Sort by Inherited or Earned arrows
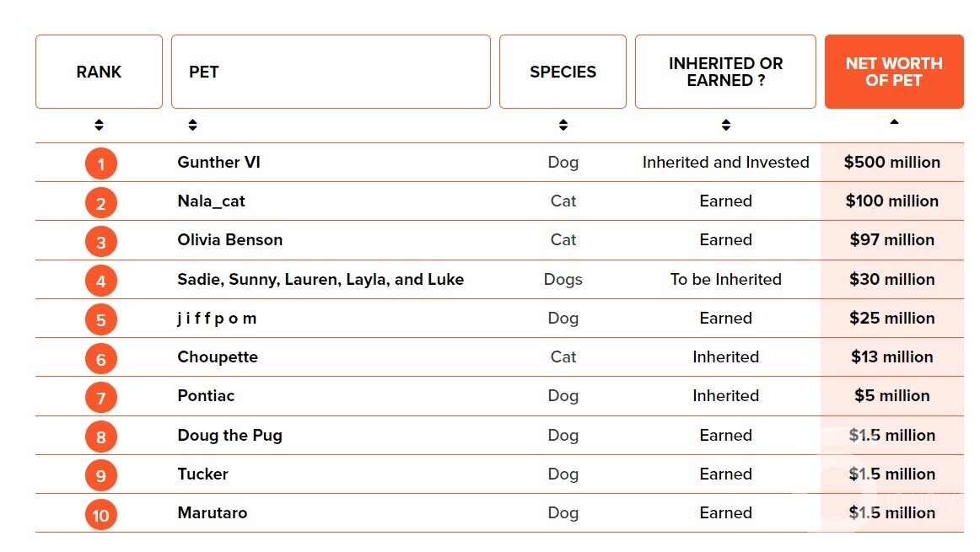The height and width of the screenshot is (552, 980). [x=725, y=125]
